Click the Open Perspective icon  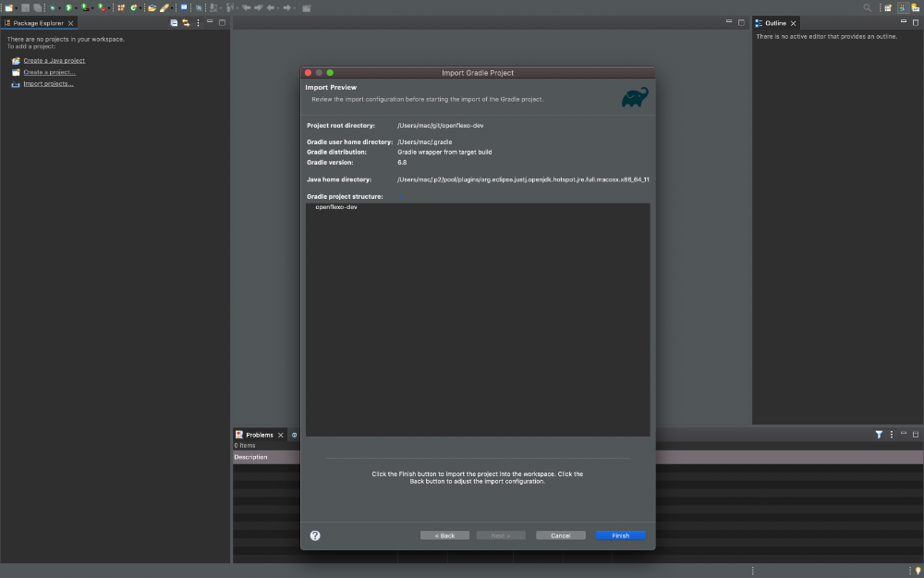pos(888,7)
